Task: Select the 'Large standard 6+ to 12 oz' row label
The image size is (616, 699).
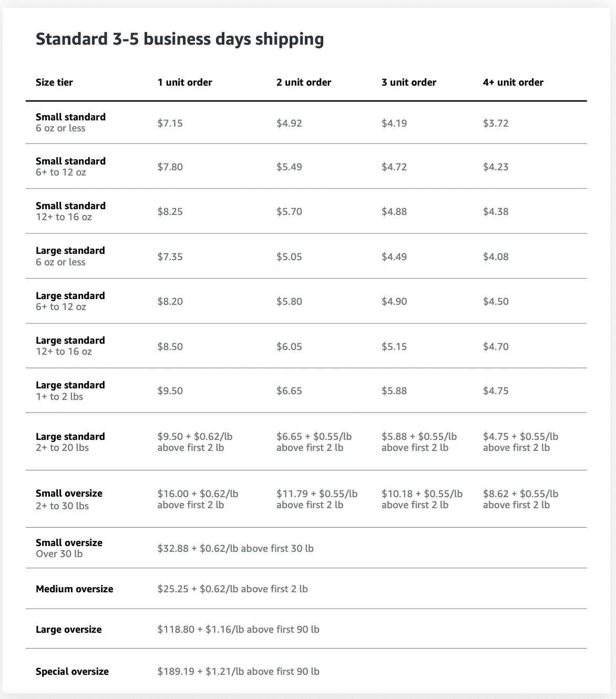Action: [70, 301]
